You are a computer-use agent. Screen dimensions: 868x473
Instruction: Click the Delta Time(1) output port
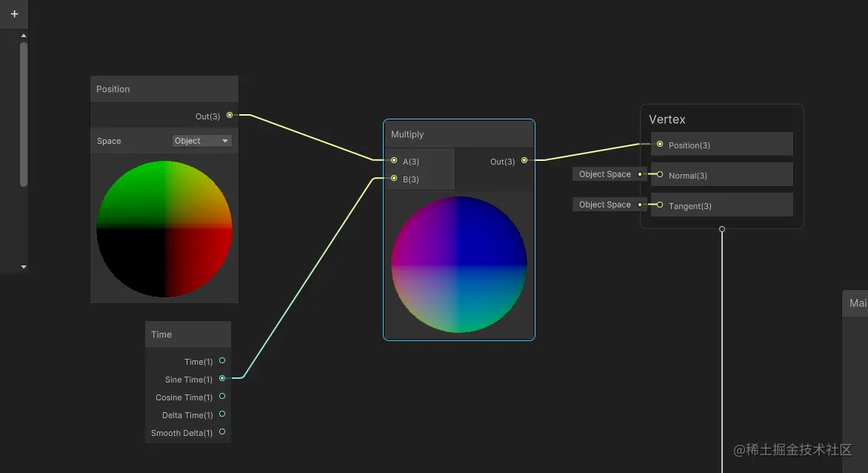pos(222,414)
